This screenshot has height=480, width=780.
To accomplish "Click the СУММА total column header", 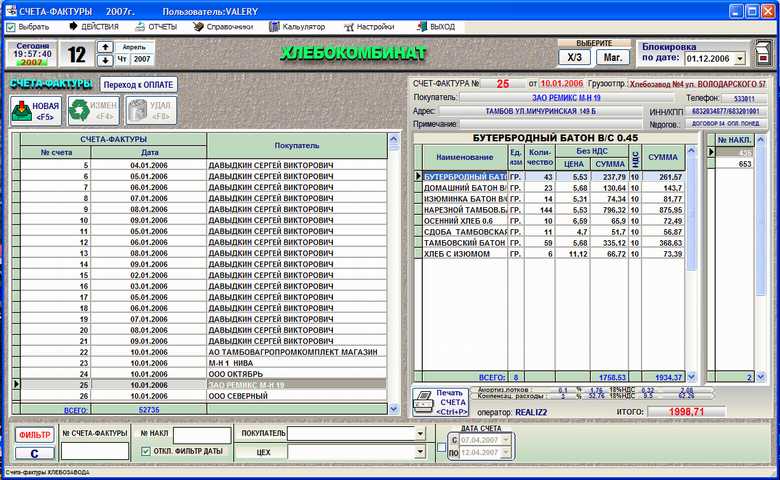I will [663, 157].
